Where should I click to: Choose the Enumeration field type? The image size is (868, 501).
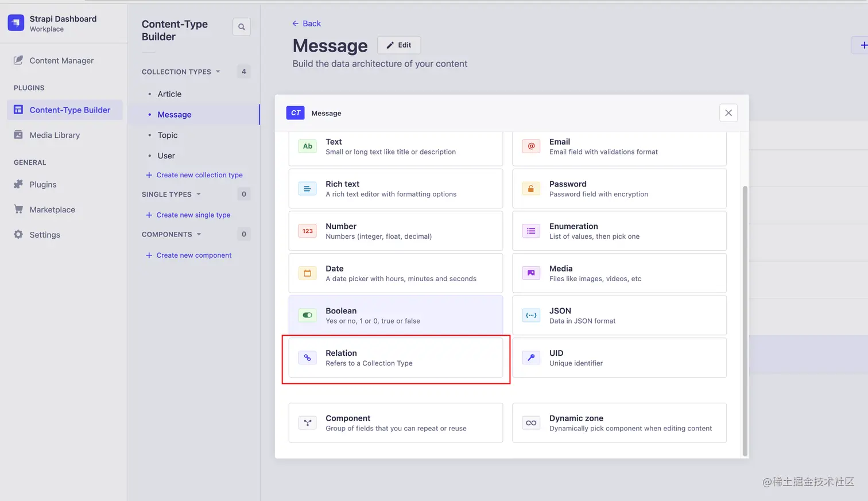(x=619, y=231)
